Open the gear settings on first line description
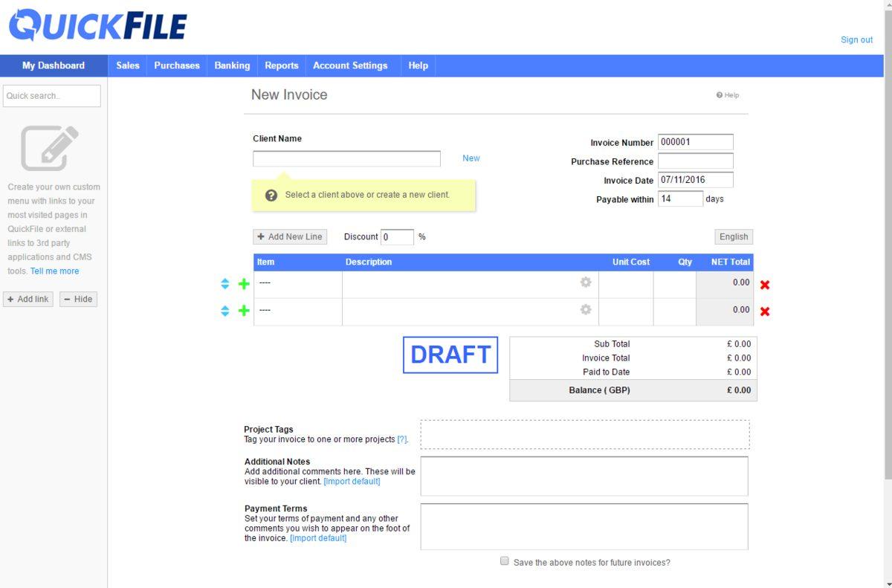The height and width of the screenshot is (588, 892). [586, 282]
